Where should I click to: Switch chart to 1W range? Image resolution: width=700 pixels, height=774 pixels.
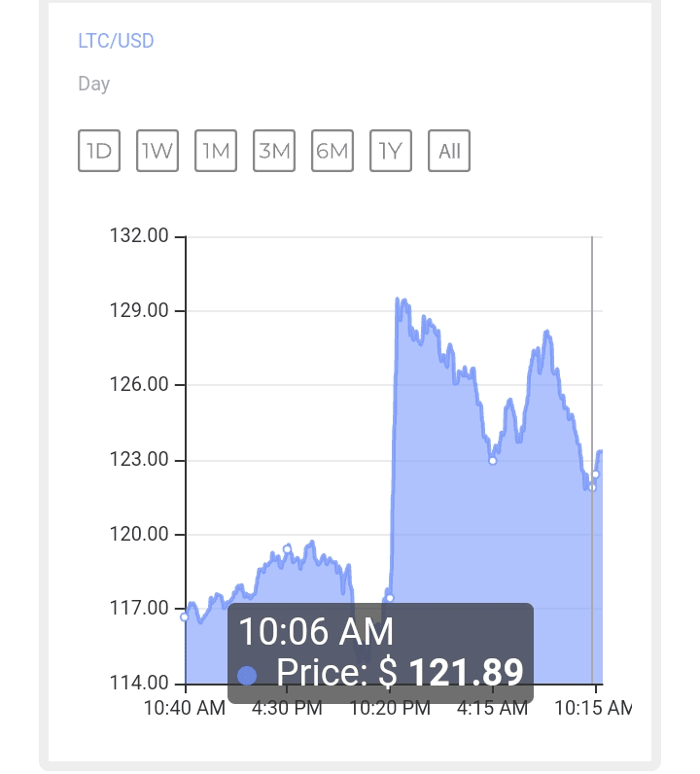click(x=157, y=152)
